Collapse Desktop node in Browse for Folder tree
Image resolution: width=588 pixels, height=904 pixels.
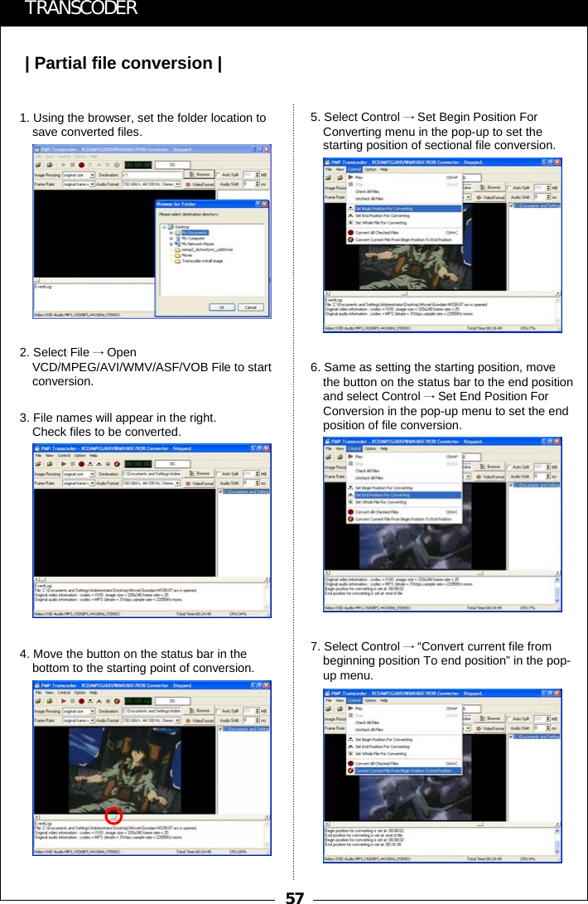pos(164,227)
